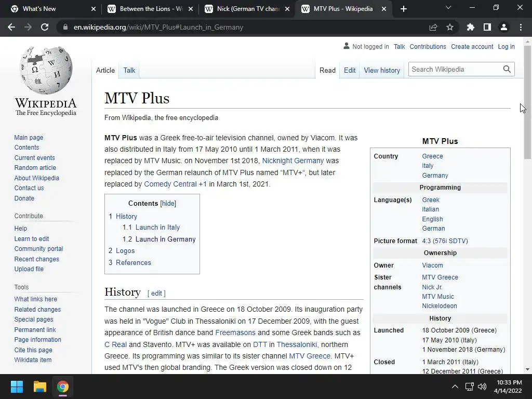This screenshot has width=532, height=399.
Task: Click the Chrome taskbar icon
Action: point(63,387)
